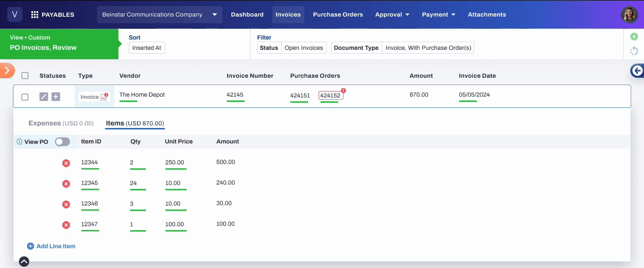Screen dimensions: 644x268
Task: Click purchase order 424151
Action: click(300, 96)
